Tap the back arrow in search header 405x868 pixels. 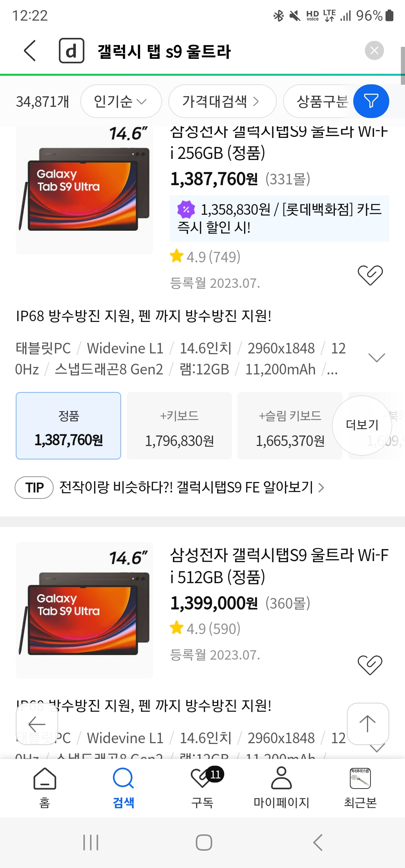click(x=30, y=51)
